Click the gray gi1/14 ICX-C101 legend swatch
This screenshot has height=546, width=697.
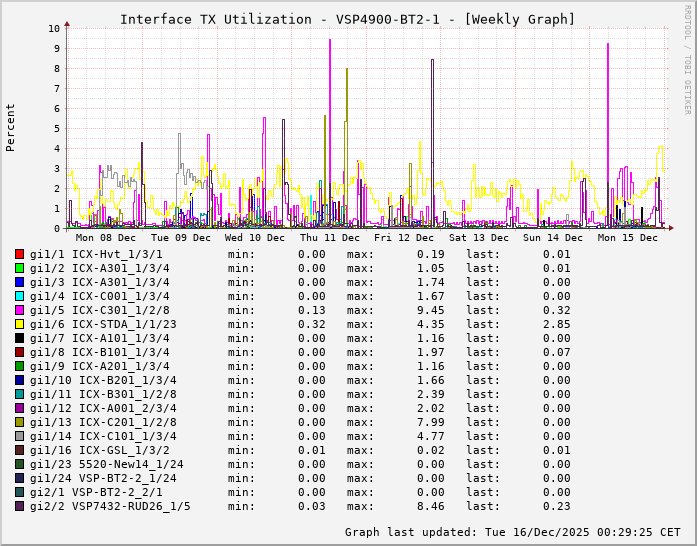click(19, 436)
